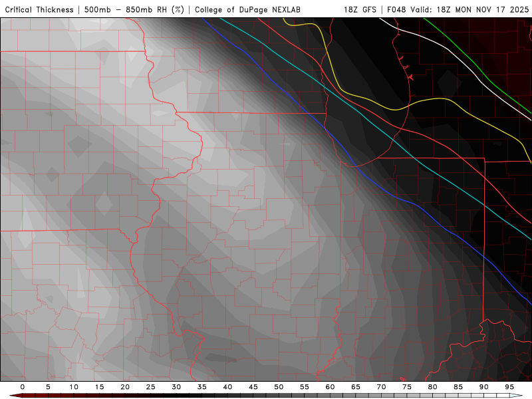Click the "500mb - 850mb RH (%)" label

tap(134, 9)
